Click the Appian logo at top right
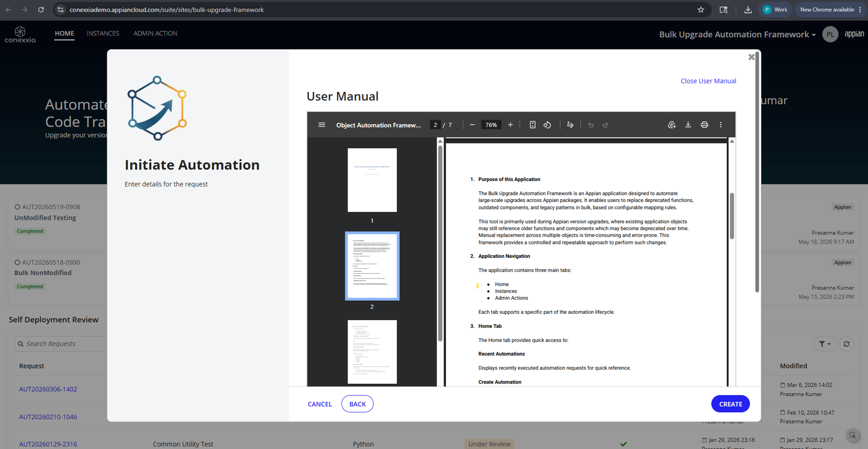The width and height of the screenshot is (868, 449). pyautogui.click(x=854, y=34)
